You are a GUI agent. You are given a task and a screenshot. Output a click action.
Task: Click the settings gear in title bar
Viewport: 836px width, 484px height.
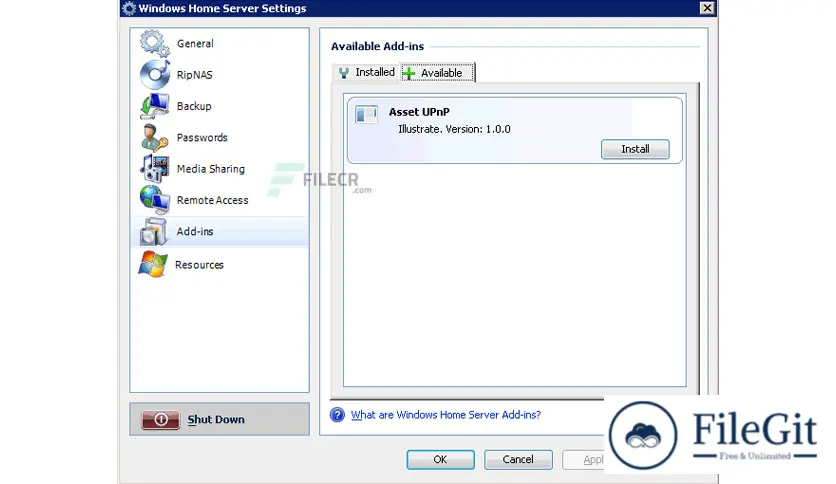pos(129,9)
